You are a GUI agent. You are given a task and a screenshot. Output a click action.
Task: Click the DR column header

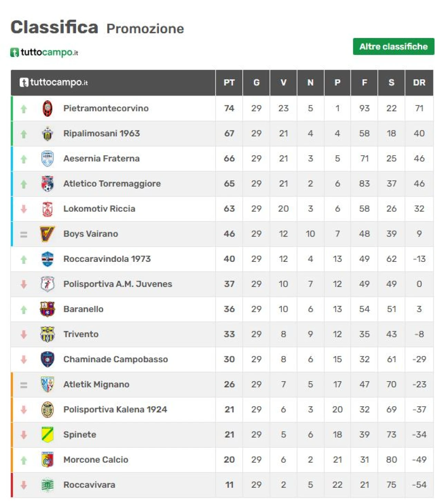pyautogui.click(x=419, y=83)
